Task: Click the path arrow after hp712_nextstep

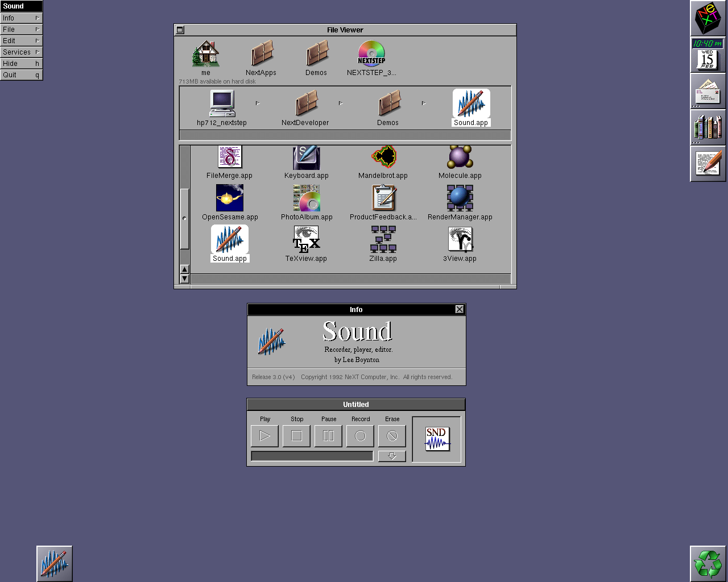Action: tap(258, 103)
